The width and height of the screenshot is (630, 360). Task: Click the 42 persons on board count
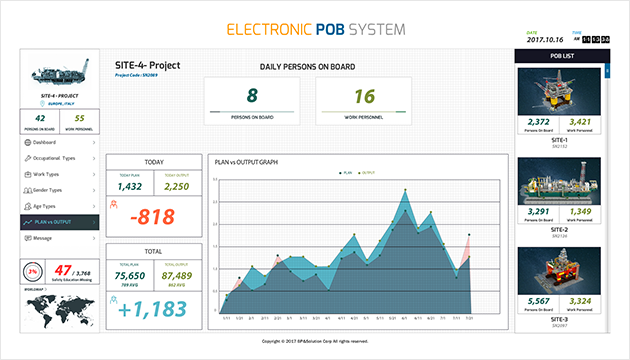click(x=40, y=119)
